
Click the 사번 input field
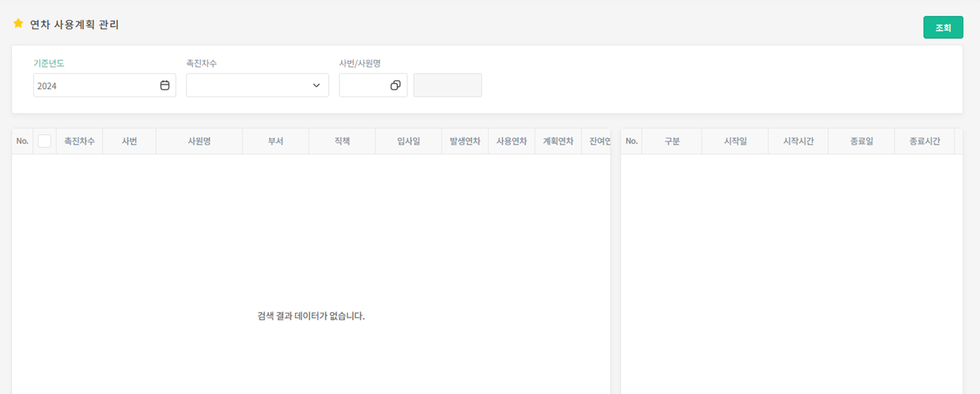pyautogui.click(x=362, y=86)
